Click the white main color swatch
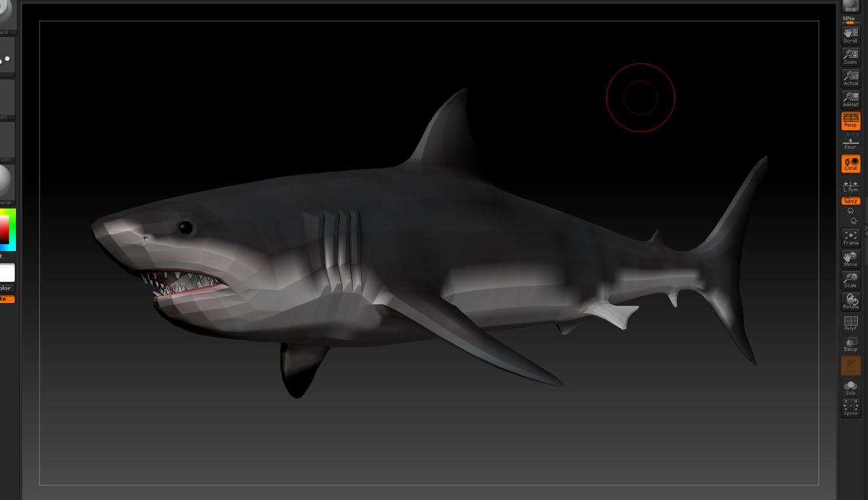This screenshot has height=500, width=868. pyautogui.click(x=7, y=272)
